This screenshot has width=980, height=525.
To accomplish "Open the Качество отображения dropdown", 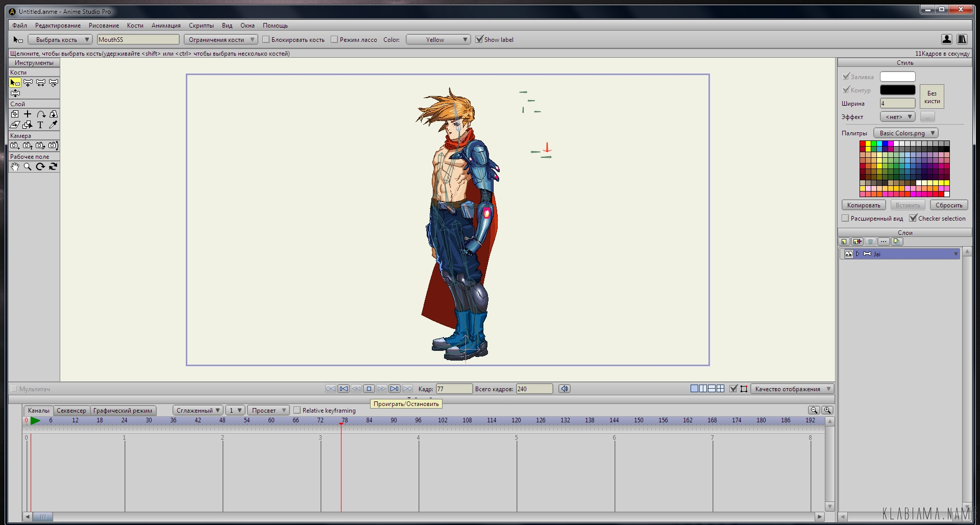I will [x=792, y=389].
